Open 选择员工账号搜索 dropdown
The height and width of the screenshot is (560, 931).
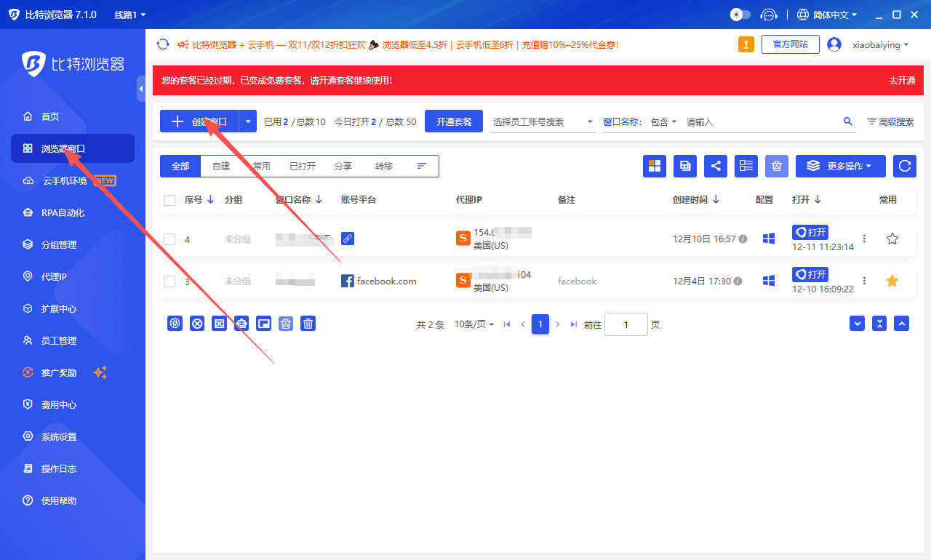coord(543,121)
